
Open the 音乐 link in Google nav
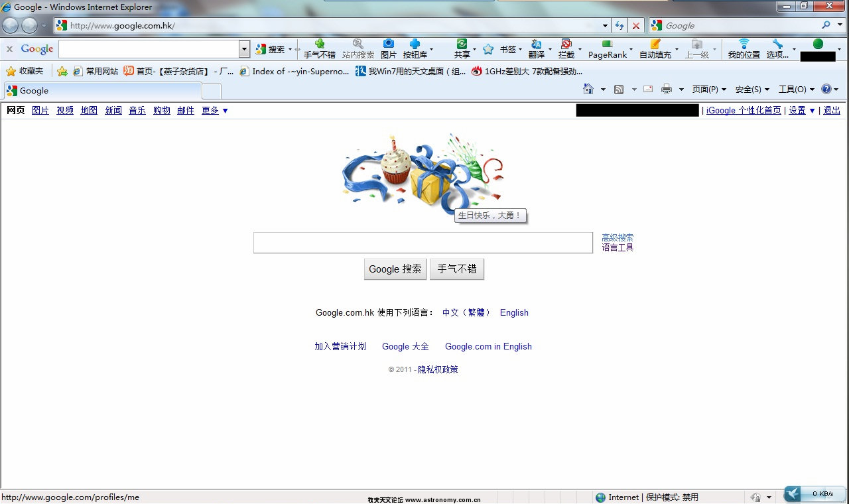pos(137,111)
